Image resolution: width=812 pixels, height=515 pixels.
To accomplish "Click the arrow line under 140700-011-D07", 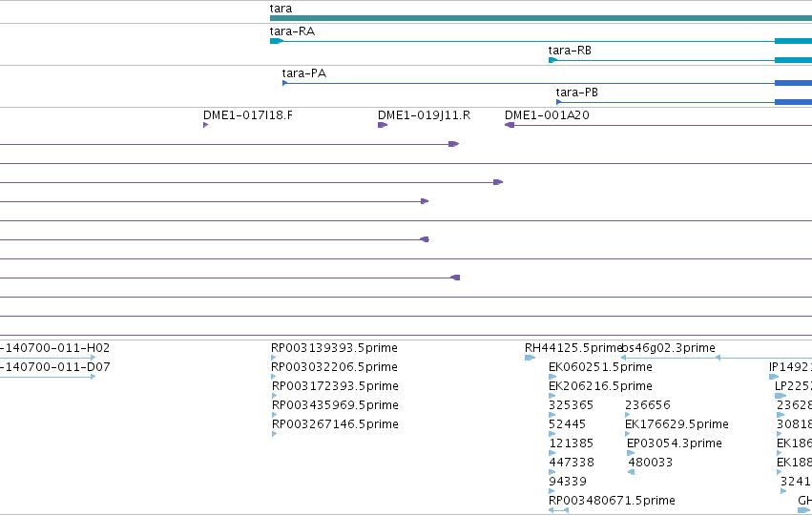I will coord(48,377).
